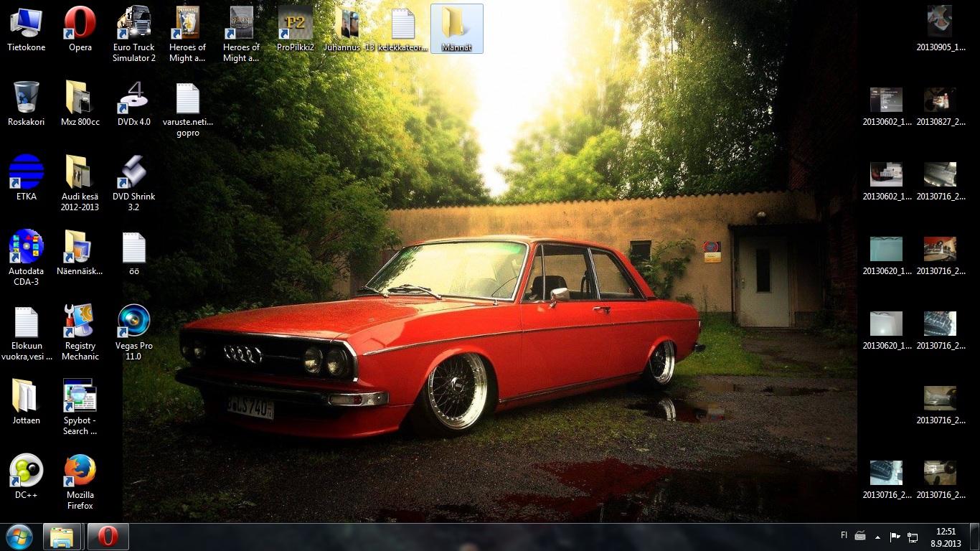980x551 pixels.
Task: Open the Windows Start menu
Action: tap(19, 537)
